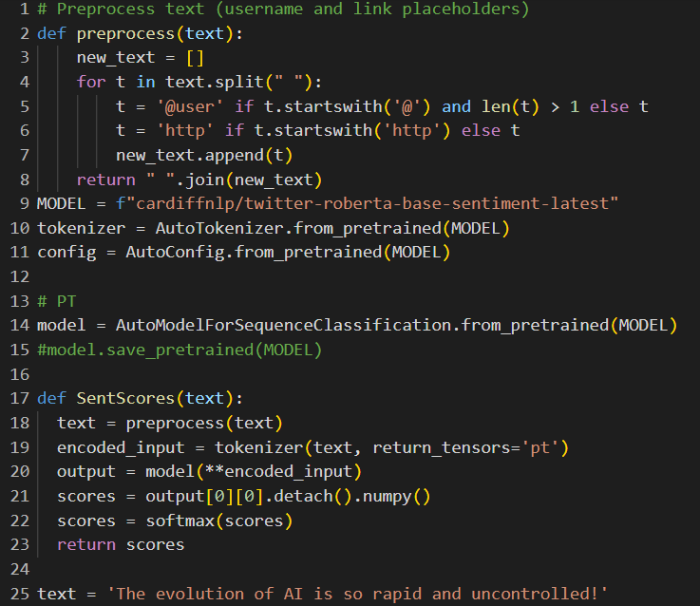Click line number 25 in the gutter

[x=19, y=594]
